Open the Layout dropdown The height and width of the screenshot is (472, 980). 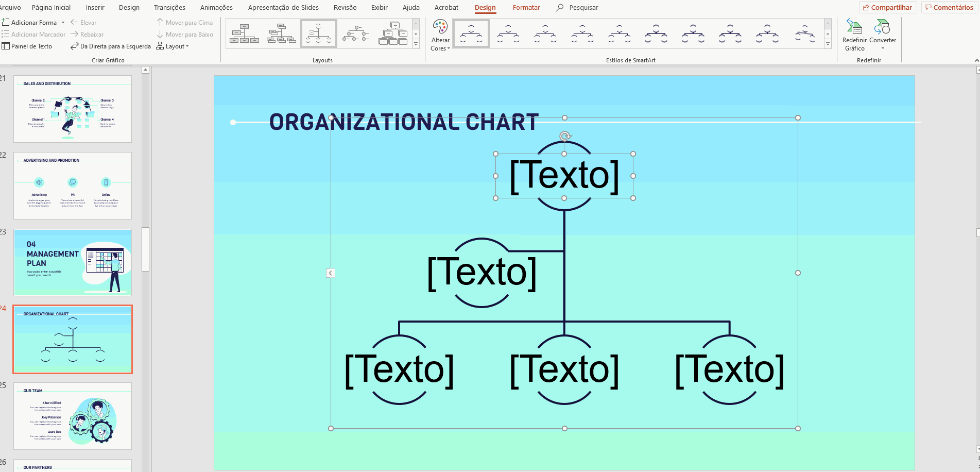(x=173, y=46)
